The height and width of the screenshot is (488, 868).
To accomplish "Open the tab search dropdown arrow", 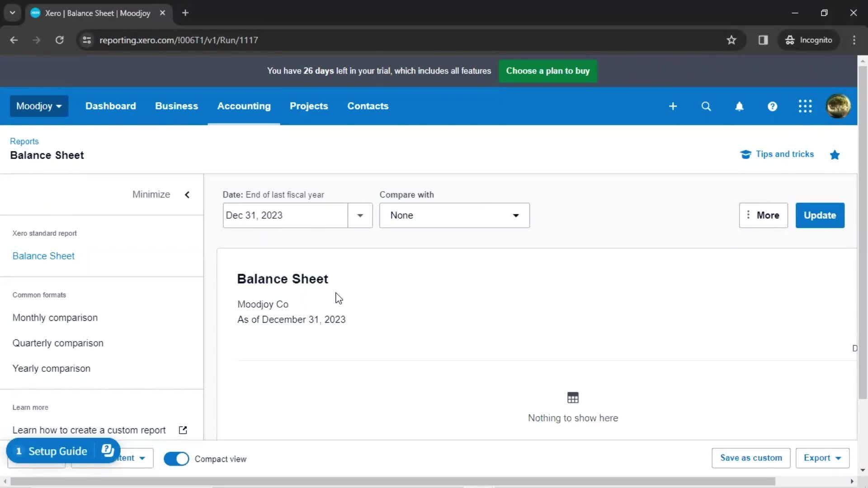I will click(x=12, y=13).
